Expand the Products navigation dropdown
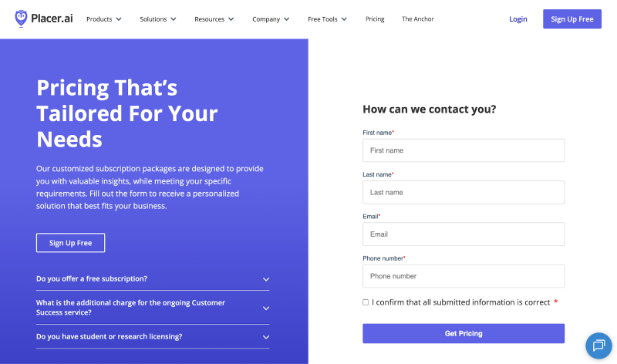 pyautogui.click(x=103, y=19)
